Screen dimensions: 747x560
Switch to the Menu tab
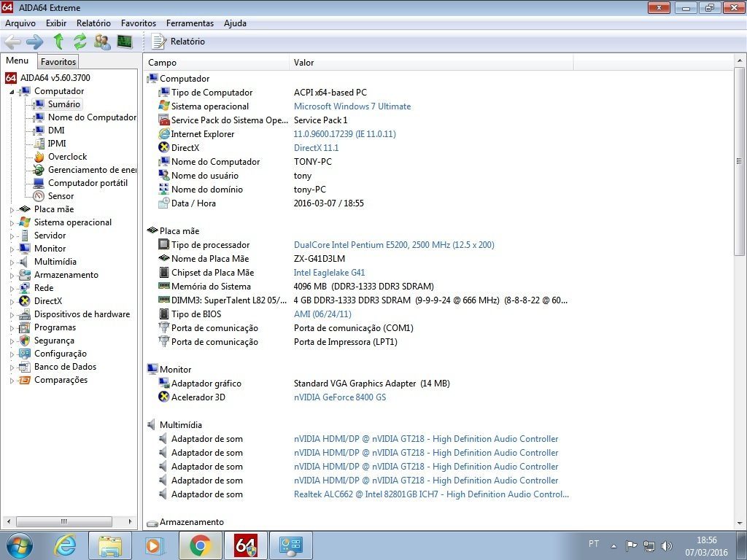pos(18,61)
